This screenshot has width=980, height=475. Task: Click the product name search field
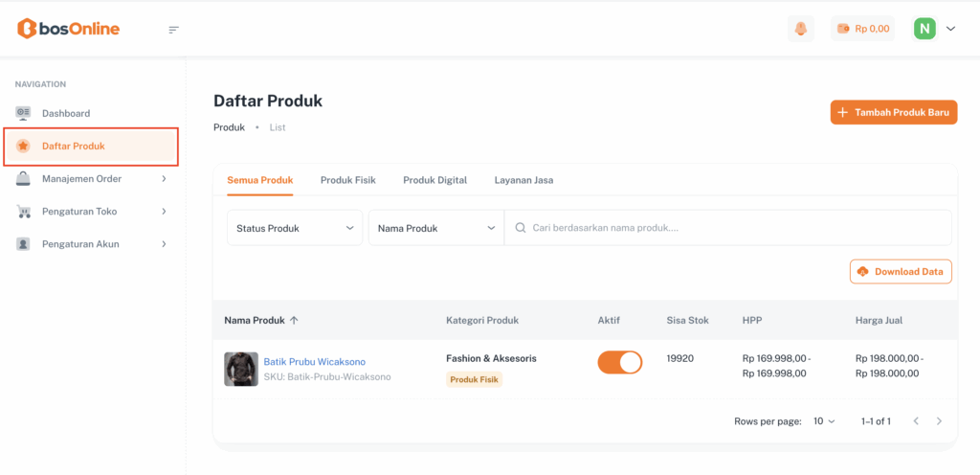pyautogui.click(x=727, y=228)
